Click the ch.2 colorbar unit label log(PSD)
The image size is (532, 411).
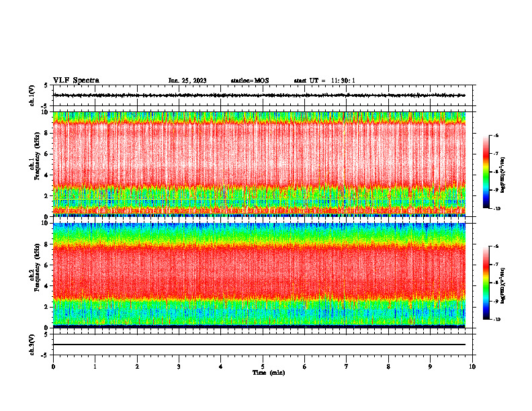click(x=503, y=285)
